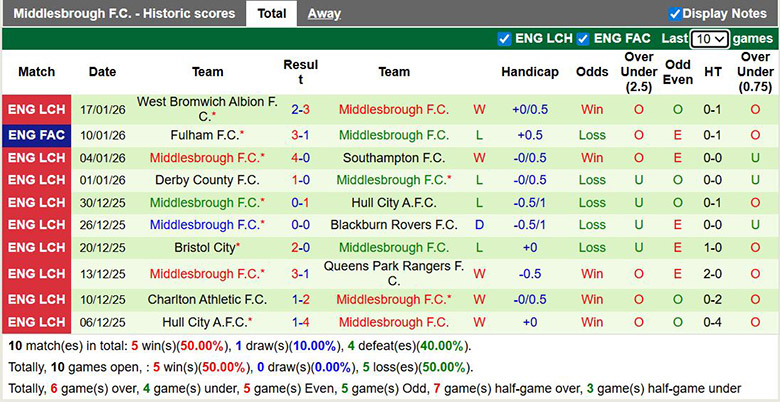Uncheck the ENG LCH filter
The image size is (780, 402).
pyautogui.click(x=504, y=39)
